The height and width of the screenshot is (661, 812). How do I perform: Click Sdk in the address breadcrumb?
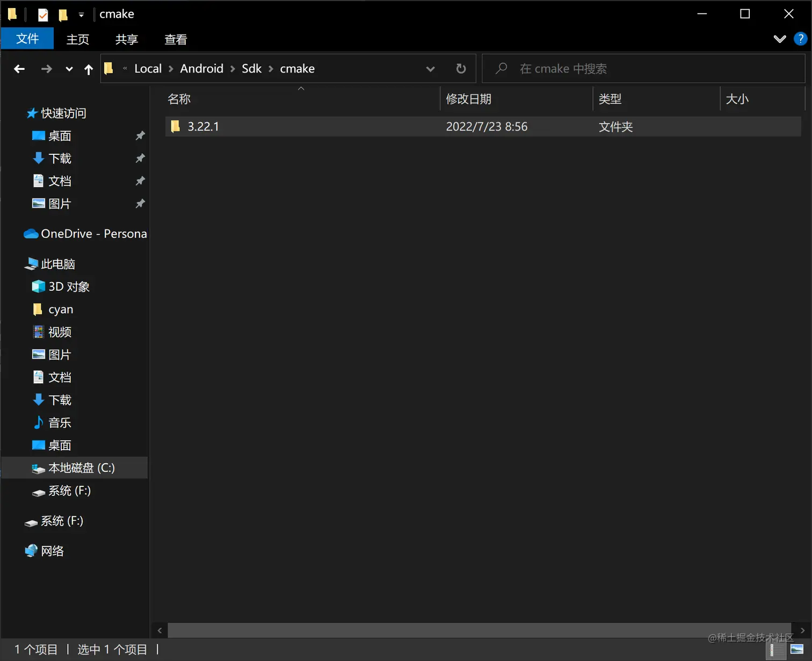tap(251, 69)
